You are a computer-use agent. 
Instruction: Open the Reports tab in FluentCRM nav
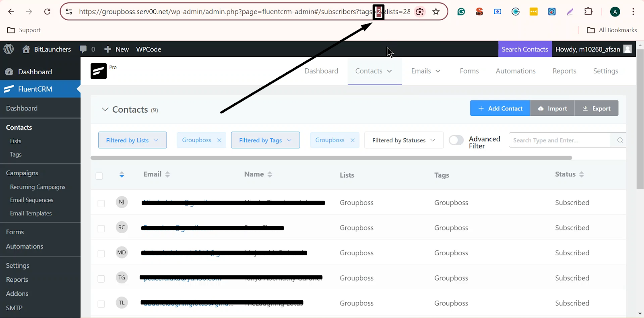coord(564,71)
